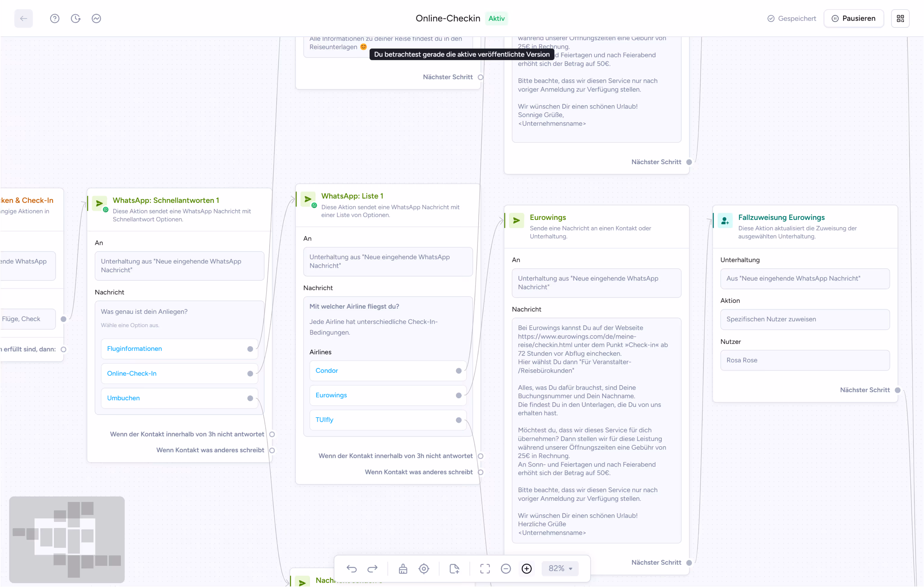Image resolution: width=924 pixels, height=587 pixels.
Task: Click the back arrow button
Action: [23, 19]
